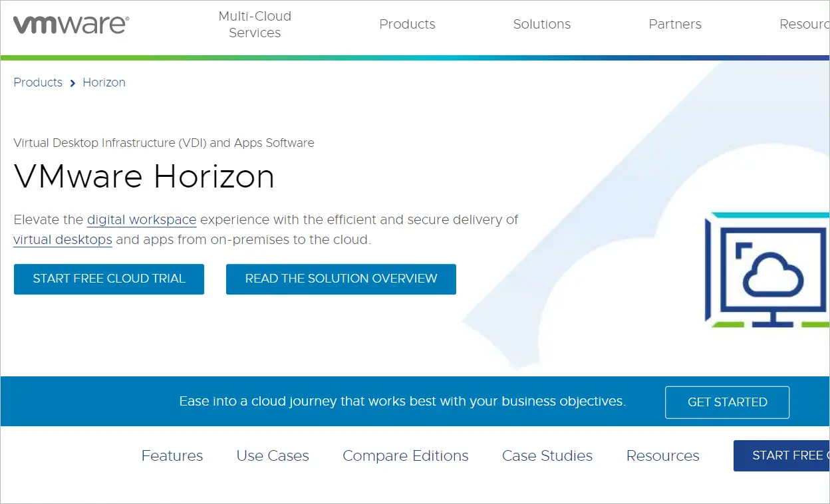Open the Resources menu in the top navigation

coord(804,25)
